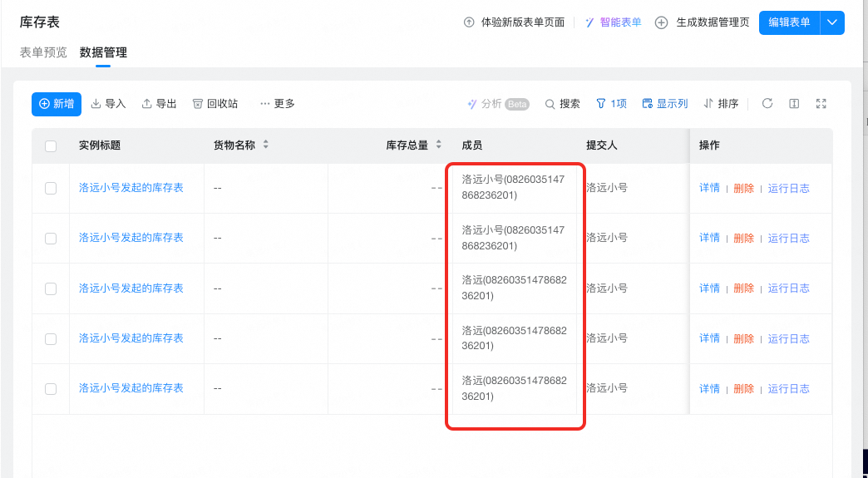Screen dimensions: 868x478
Task: Check the last row's checkbox
Action: click(51, 389)
